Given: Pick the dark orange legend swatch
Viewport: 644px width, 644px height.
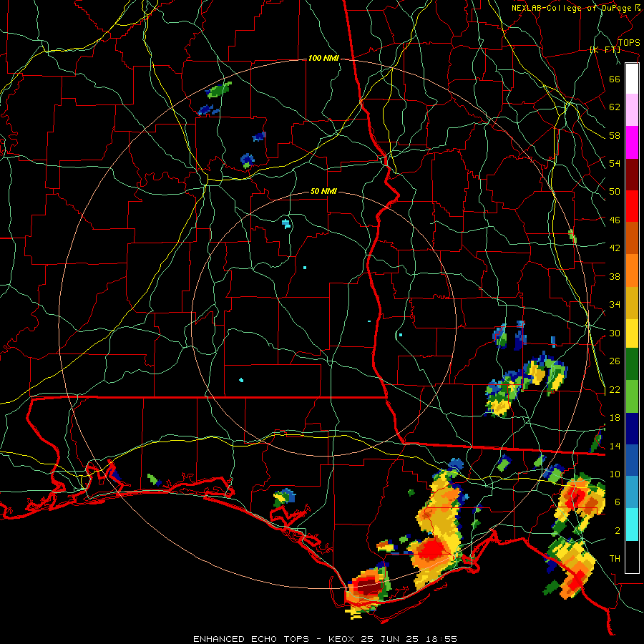Looking at the screenshot, I should (x=632, y=238).
